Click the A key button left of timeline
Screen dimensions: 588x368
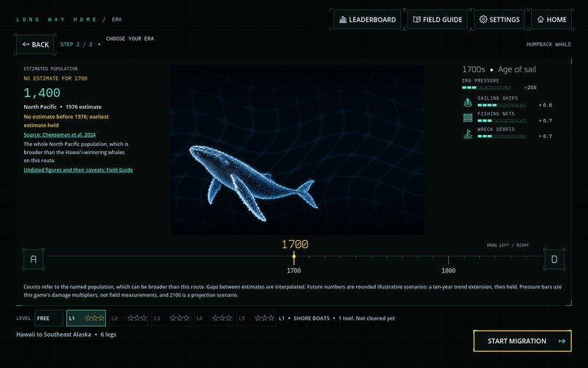click(x=34, y=259)
